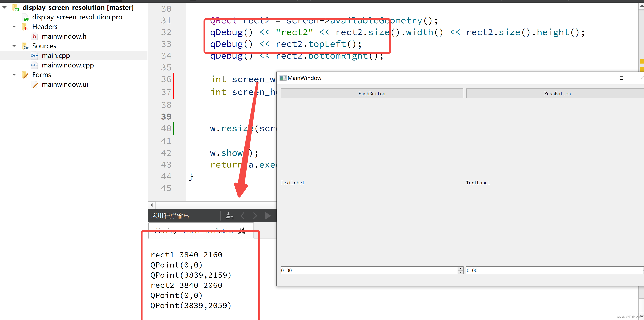Click the left PushButton in MainWindow
The height and width of the screenshot is (320, 644).
point(371,94)
